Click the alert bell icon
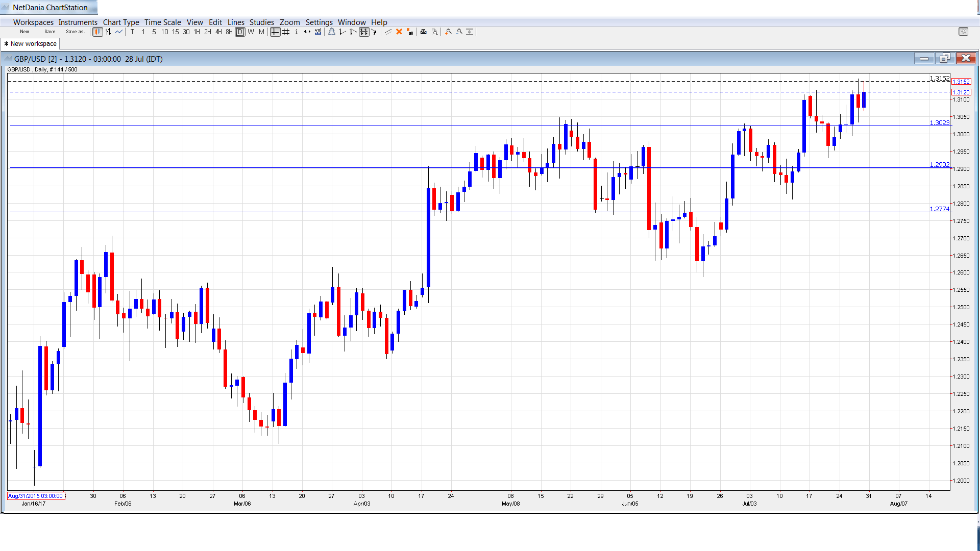Viewport: 980px width, 551px height. pyautogui.click(x=332, y=32)
